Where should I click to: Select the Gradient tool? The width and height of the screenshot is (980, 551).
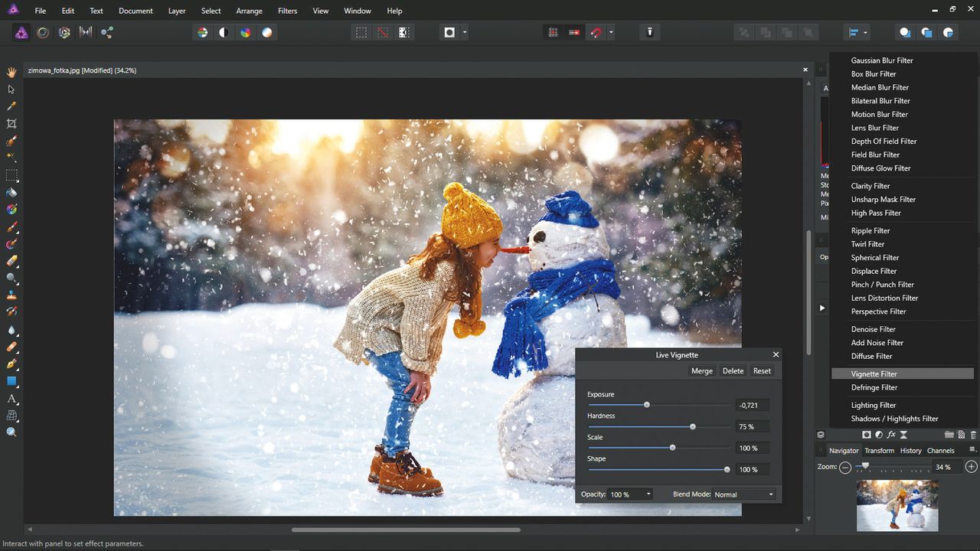(11, 210)
